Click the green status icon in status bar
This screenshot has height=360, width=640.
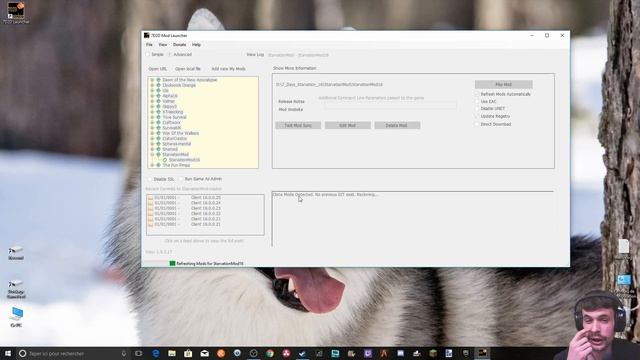coord(172,264)
